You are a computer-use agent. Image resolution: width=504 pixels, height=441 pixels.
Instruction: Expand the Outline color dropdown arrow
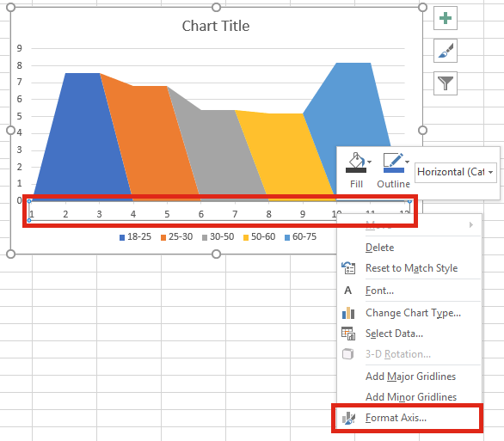[x=408, y=162]
